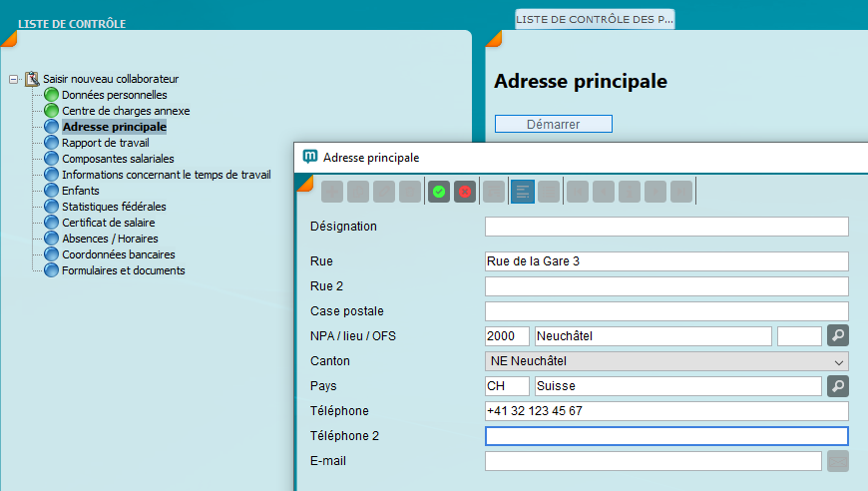The image size is (868, 491).
Task: Click the greyed-out list view toolbar icon
Action: (549, 192)
